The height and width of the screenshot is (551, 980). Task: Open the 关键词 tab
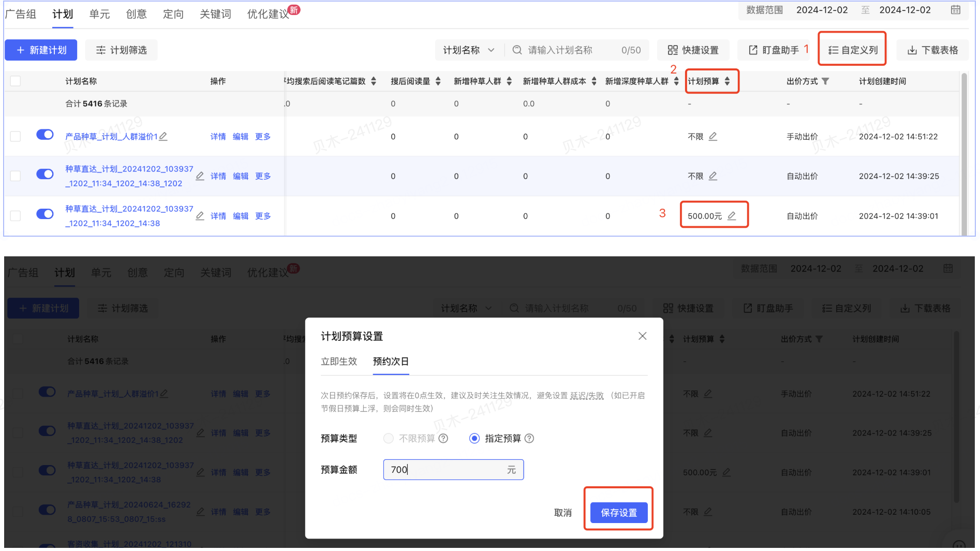click(215, 14)
